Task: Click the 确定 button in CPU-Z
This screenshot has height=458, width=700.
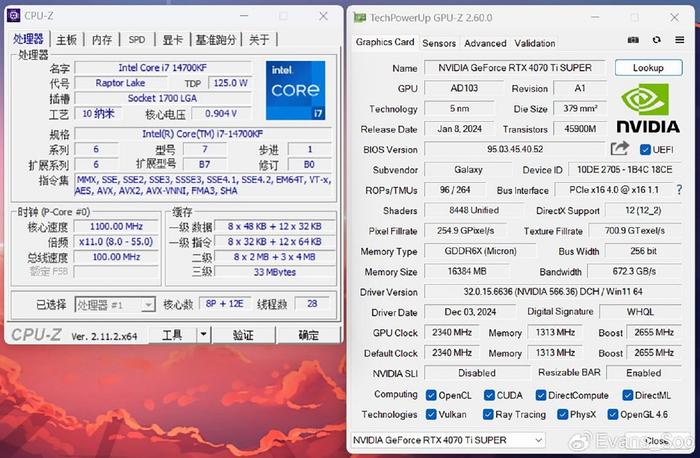Action: point(308,334)
